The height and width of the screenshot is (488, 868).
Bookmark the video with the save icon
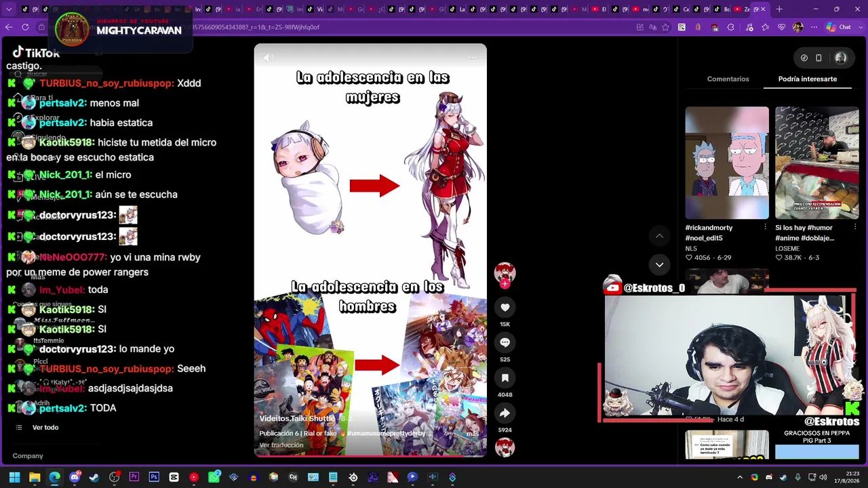tap(505, 378)
